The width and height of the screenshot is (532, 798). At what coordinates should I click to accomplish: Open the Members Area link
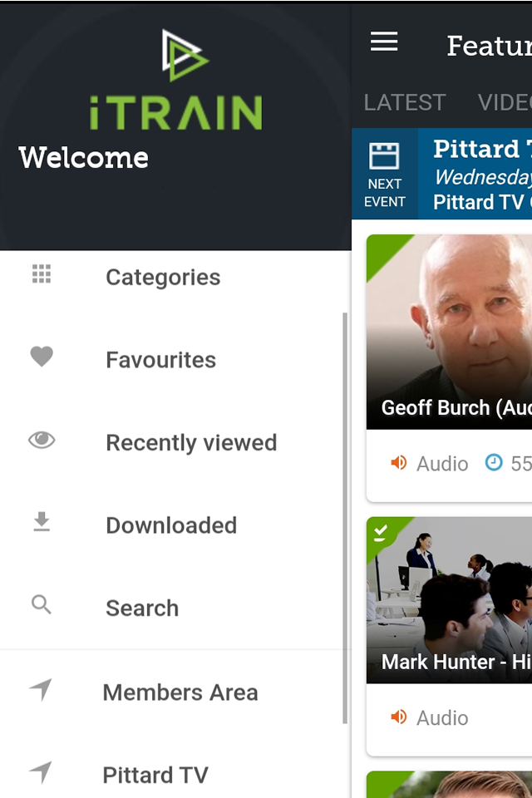click(180, 692)
